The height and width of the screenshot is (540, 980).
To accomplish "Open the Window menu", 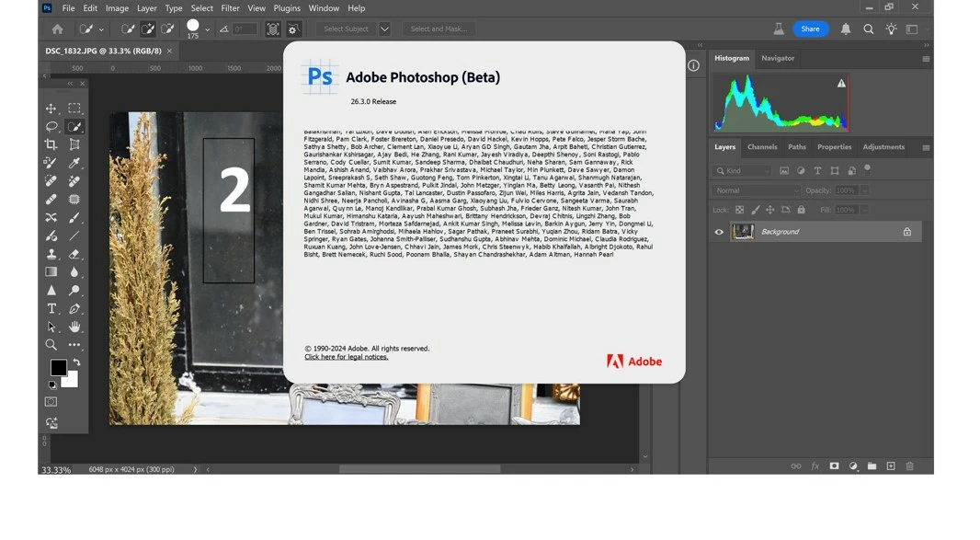I will click(x=324, y=8).
